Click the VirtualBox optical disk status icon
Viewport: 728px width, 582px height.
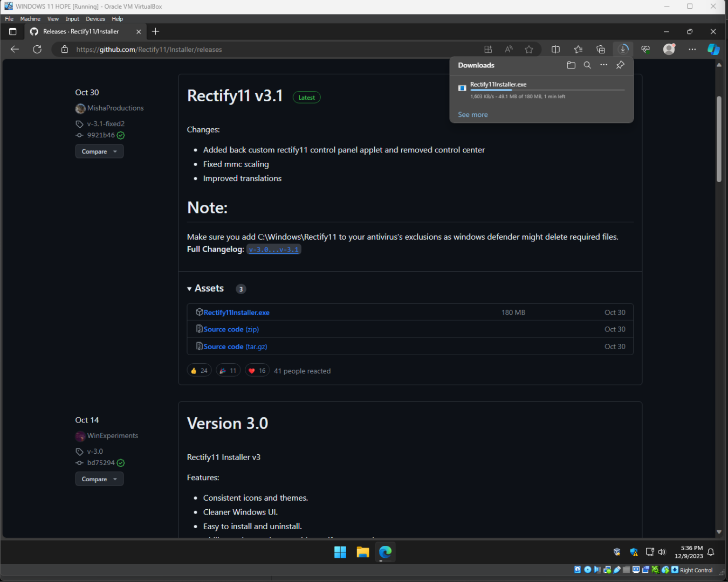(588, 570)
